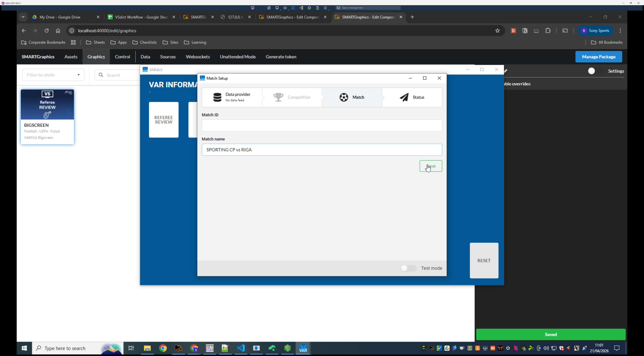Bookmark this page with star icon
The image size is (644, 356).
point(497,31)
